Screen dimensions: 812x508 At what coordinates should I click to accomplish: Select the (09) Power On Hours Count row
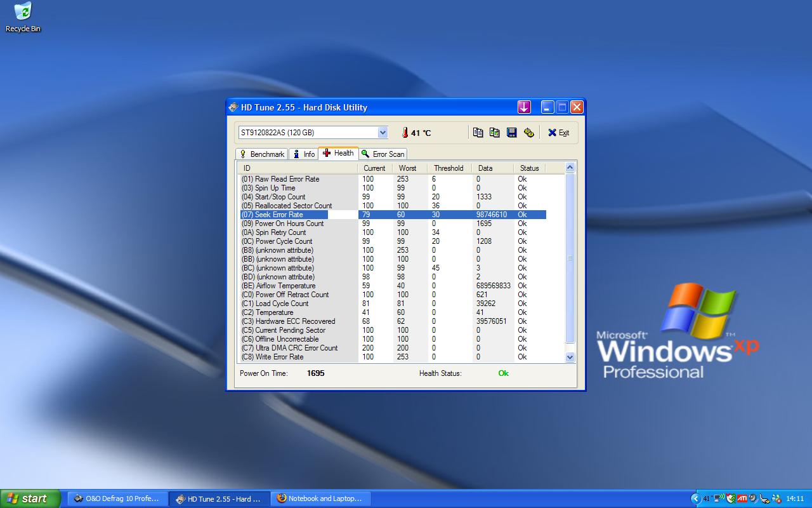(393, 224)
